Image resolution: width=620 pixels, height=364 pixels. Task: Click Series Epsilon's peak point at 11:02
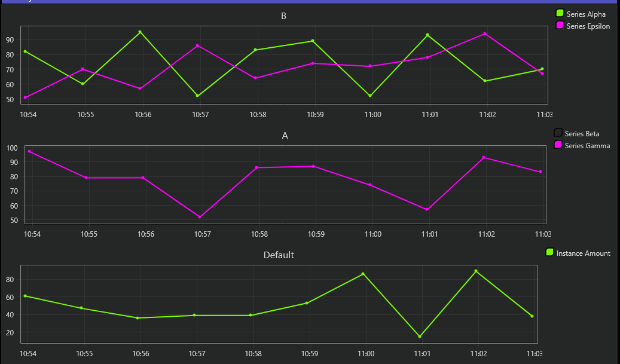(x=485, y=33)
